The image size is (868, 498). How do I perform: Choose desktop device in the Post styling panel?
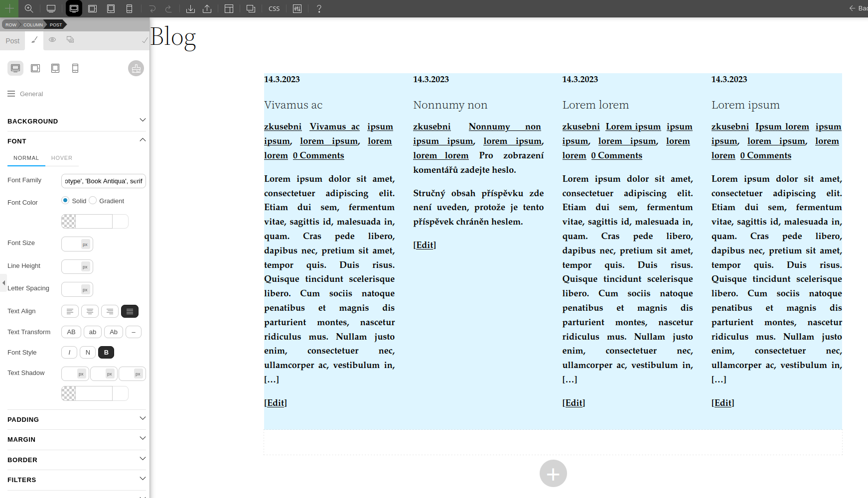[x=15, y=68]
